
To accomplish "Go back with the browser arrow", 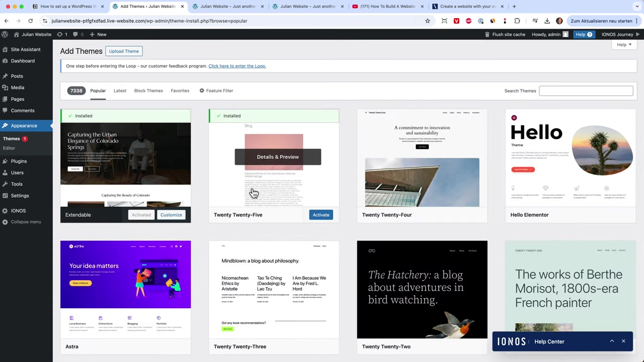I will tap(7, 21).
